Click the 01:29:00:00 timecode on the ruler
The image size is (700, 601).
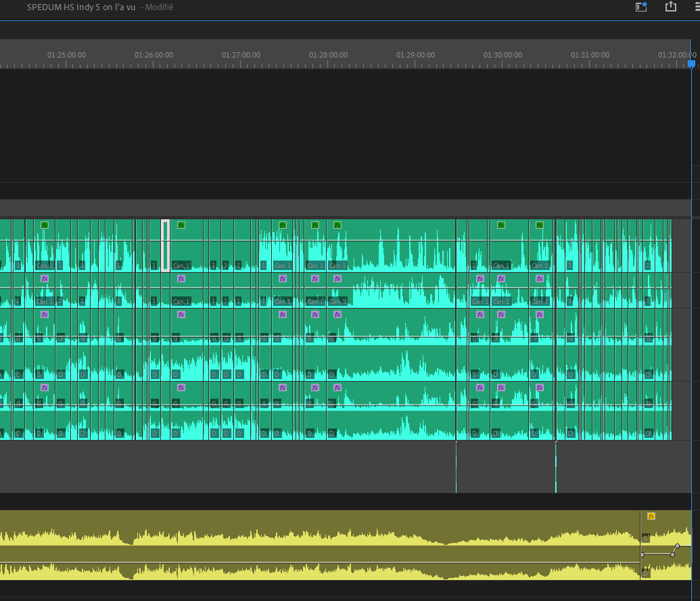[x=416, y=55]
